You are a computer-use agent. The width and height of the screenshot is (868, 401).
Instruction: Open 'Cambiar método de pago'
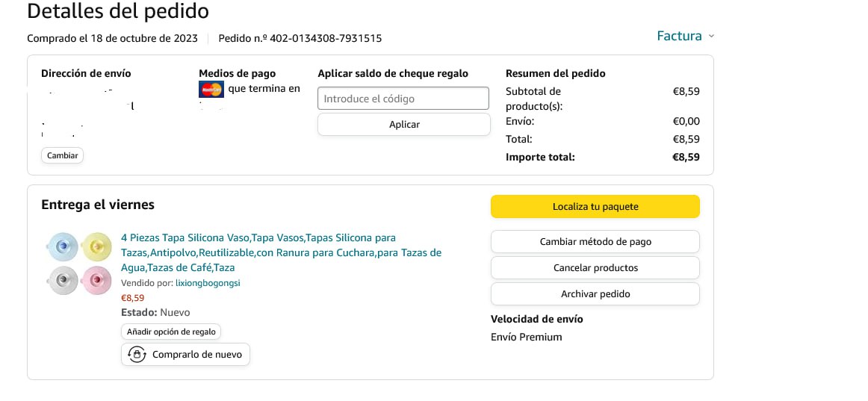click(x=595, y=242)
